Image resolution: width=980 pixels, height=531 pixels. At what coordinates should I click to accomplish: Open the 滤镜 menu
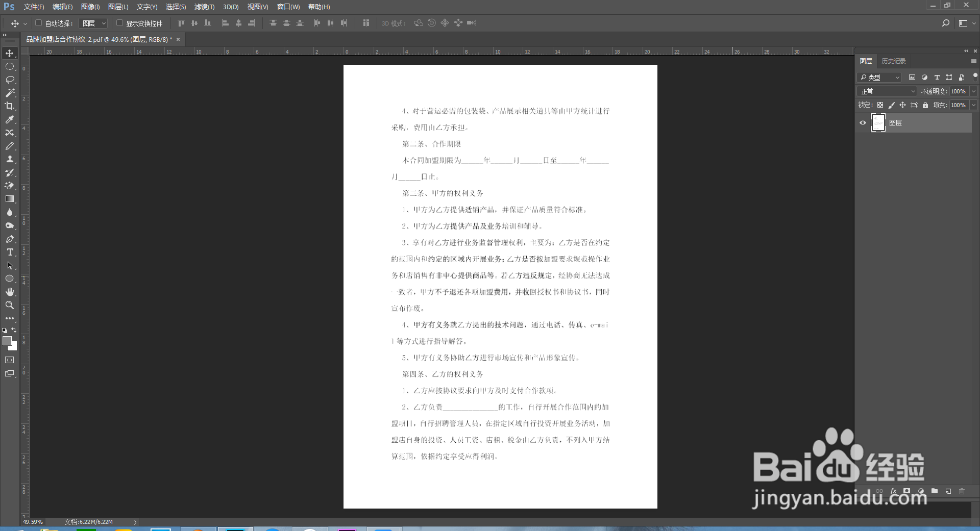pos(204,7)
